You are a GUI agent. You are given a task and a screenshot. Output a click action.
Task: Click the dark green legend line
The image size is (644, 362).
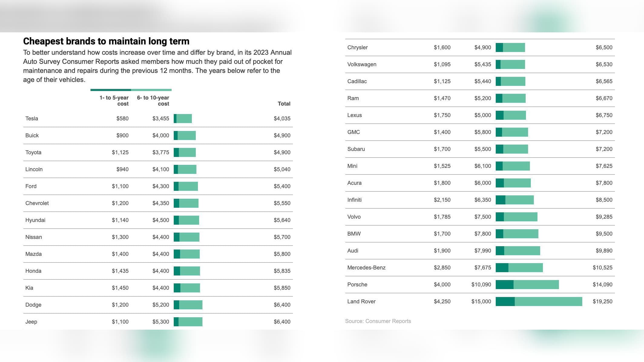(x=111, y=90)
